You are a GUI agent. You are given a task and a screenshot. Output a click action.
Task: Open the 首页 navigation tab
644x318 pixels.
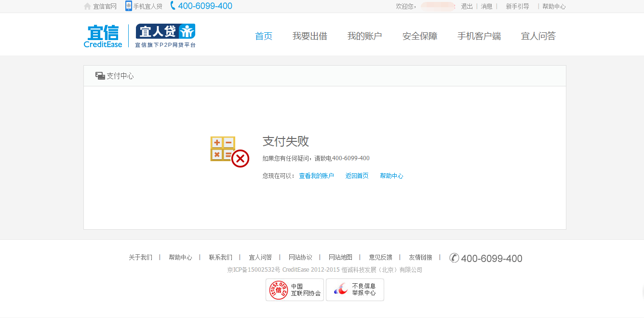264,36
